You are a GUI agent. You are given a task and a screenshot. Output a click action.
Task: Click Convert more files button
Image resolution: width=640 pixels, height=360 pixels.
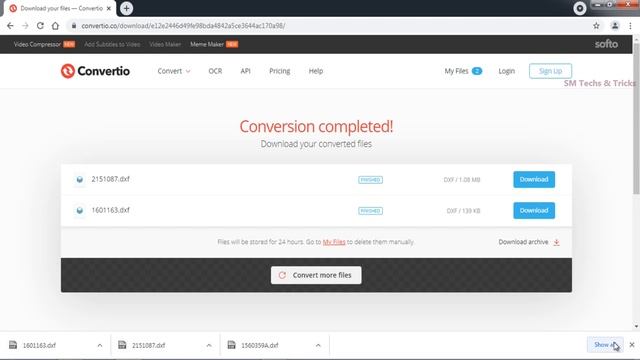point(316,275)
